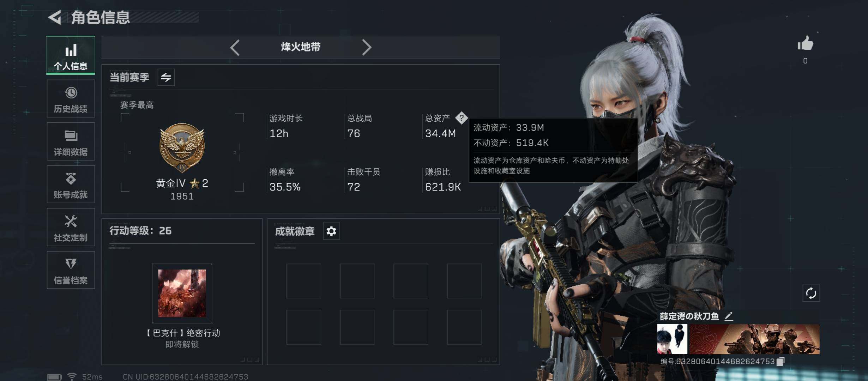Toggle the 当前赛季 season swap button
Viewport: 868px width, 381px height.
point(166,77)
